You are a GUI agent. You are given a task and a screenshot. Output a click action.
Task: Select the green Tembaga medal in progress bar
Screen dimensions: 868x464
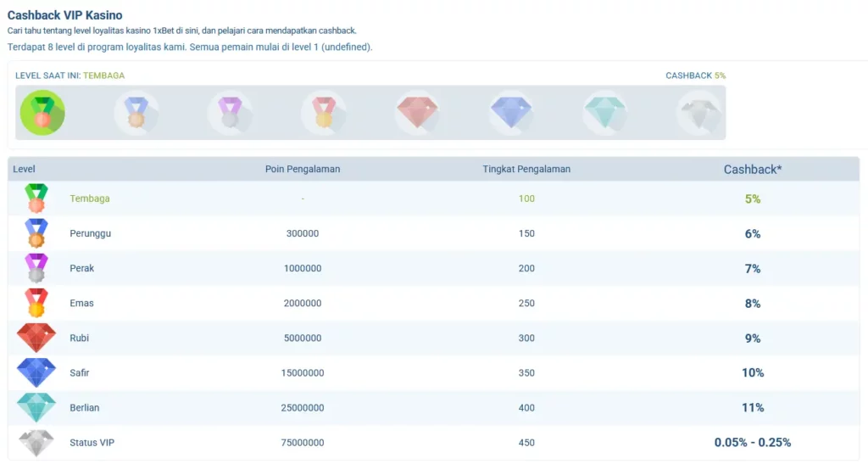pyautogui.click(x=42, y=113)
